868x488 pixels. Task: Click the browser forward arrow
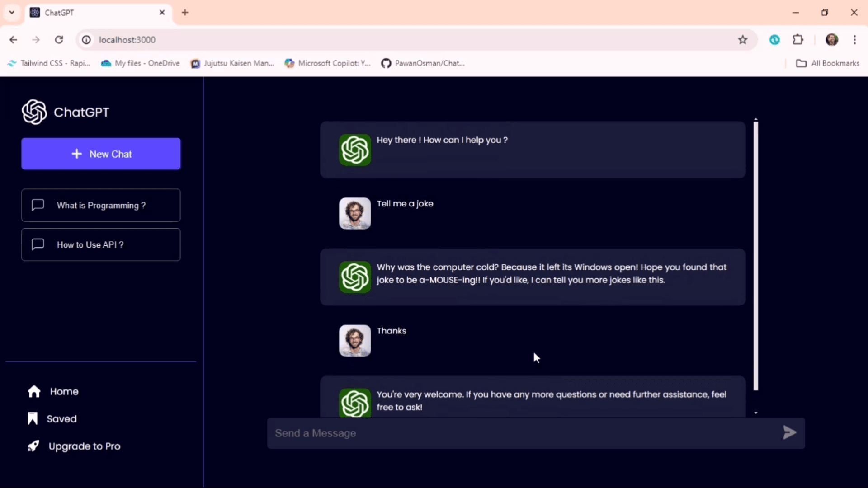pos(36,40)
